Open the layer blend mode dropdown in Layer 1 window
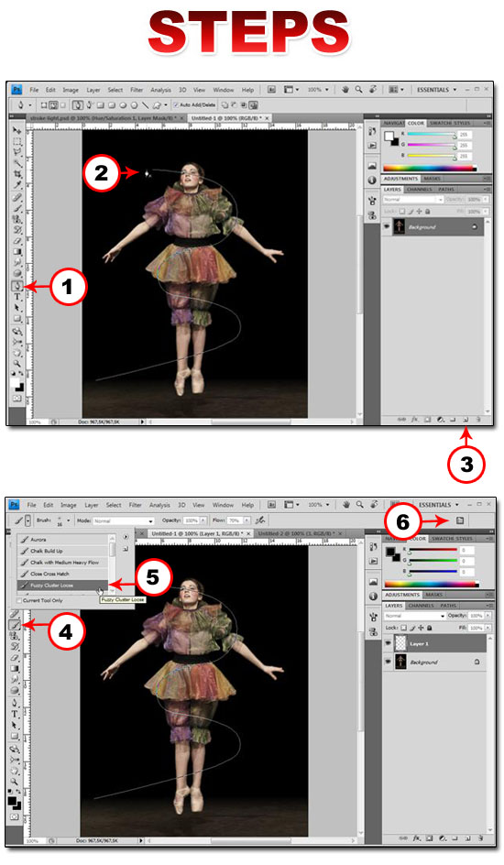This screenshot has height=865, width=504. (x=415, y=616)
